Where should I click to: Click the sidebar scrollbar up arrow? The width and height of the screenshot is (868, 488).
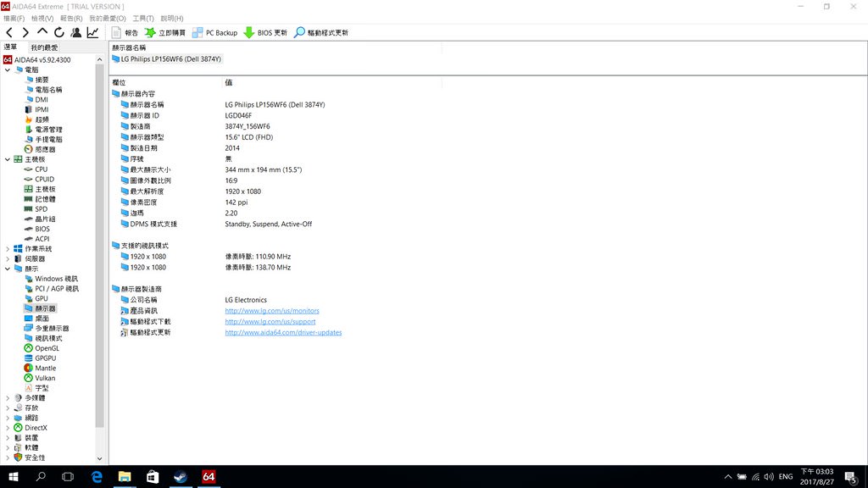(100, 59)
